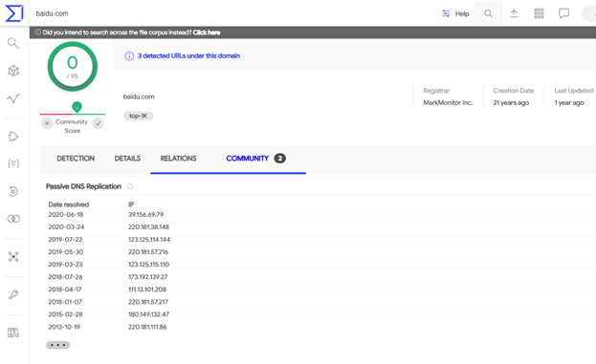Click IP 111.13.101.208

click(x=147, y=289)
